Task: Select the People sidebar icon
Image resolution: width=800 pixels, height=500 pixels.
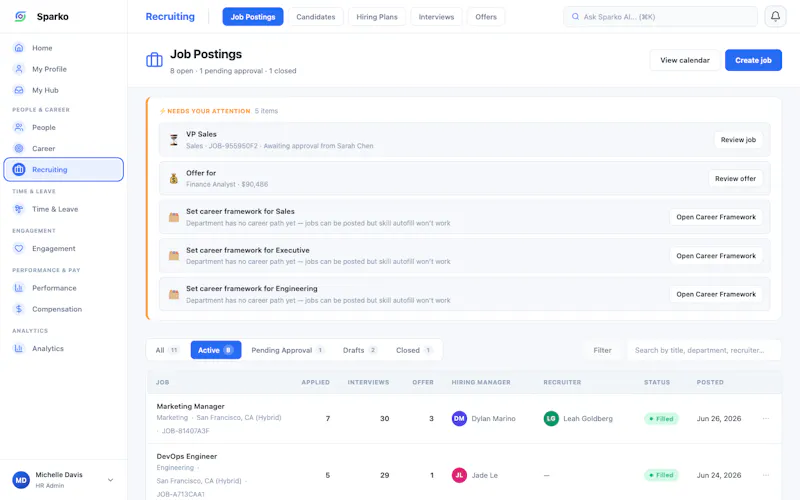Action: click(x=19, y=128)
